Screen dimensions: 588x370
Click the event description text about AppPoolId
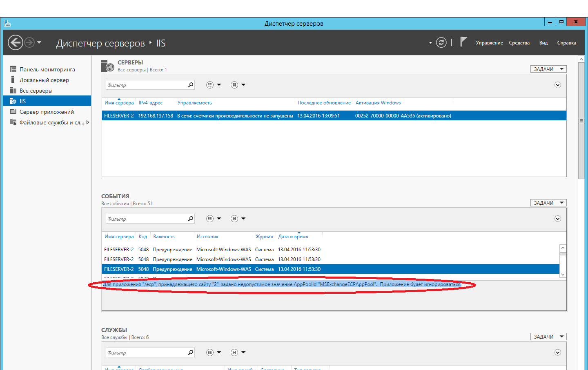coord(282,284)
